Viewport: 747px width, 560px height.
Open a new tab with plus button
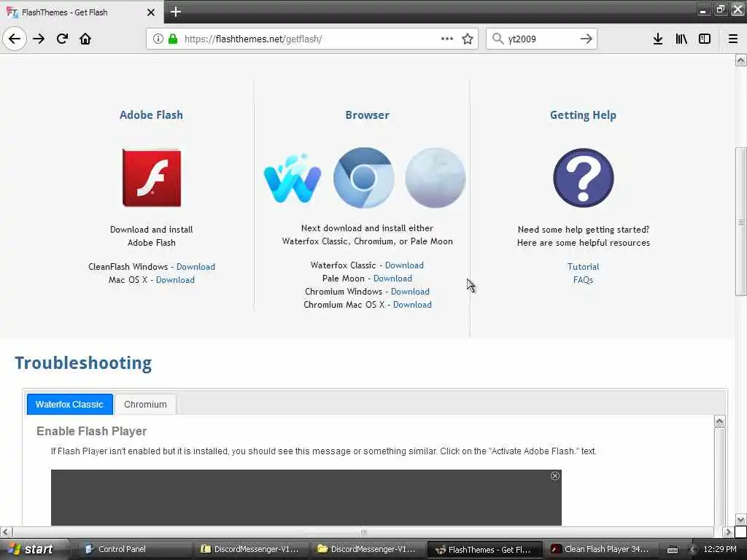coord(175,12)
